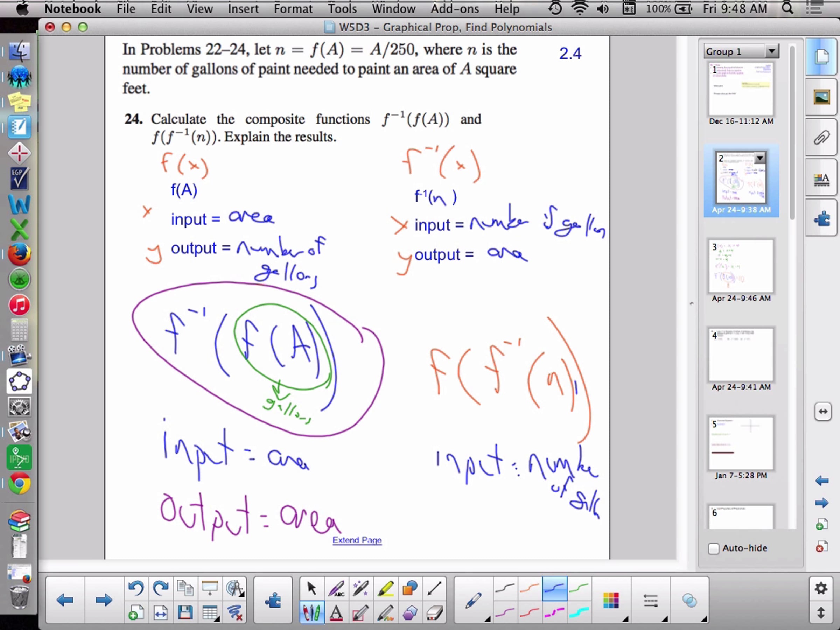Go to next page using toolbar arrow
Viewport: 840px width, 630px height.
[x=103, y=601]
